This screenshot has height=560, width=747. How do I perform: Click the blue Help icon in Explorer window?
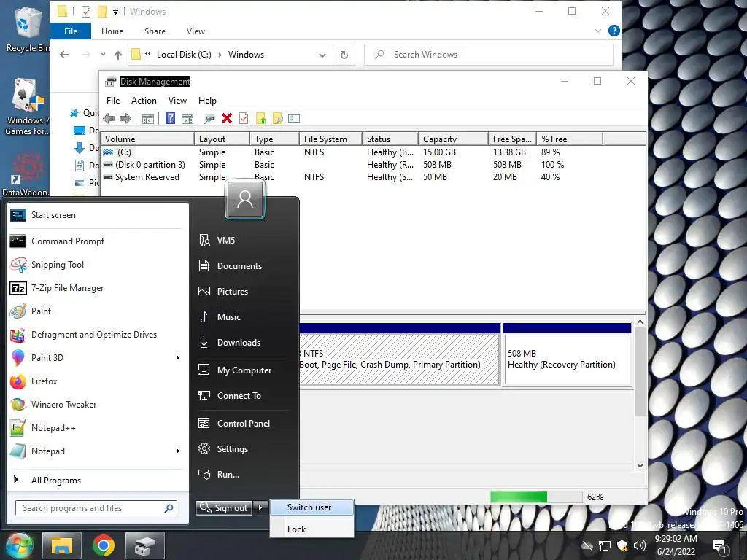click(x=614, y=31)
